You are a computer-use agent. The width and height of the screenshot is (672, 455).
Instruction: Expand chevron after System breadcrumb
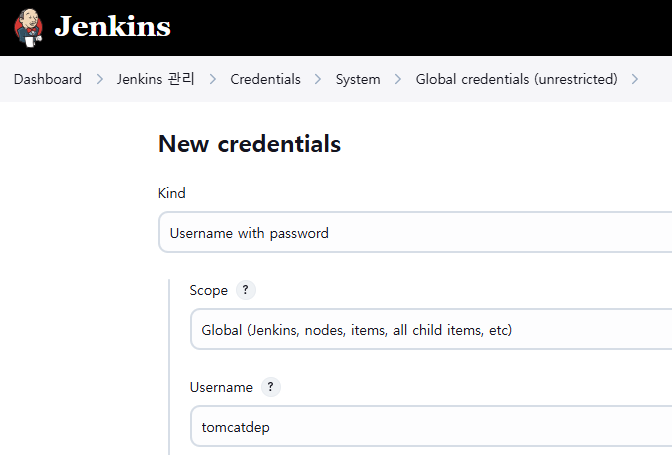398,79
